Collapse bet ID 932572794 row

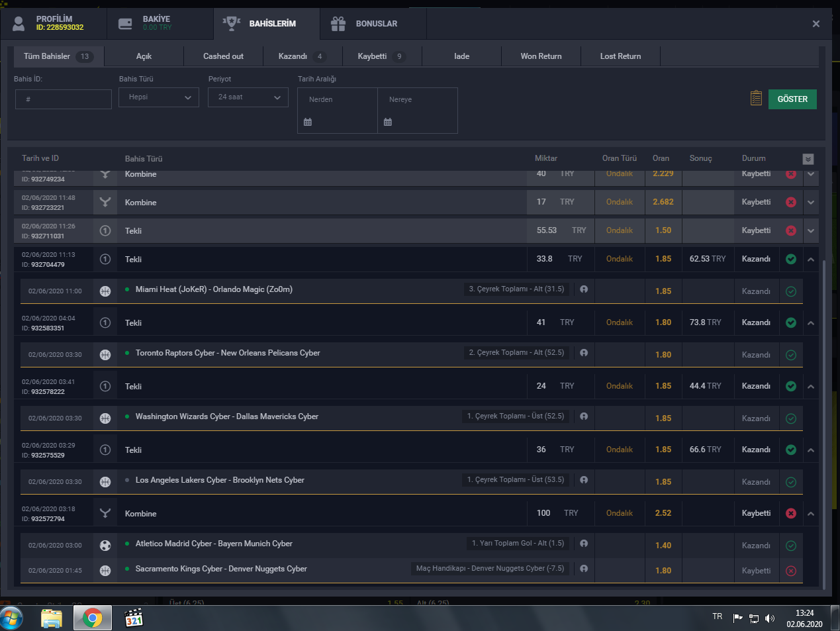point(811,514)
